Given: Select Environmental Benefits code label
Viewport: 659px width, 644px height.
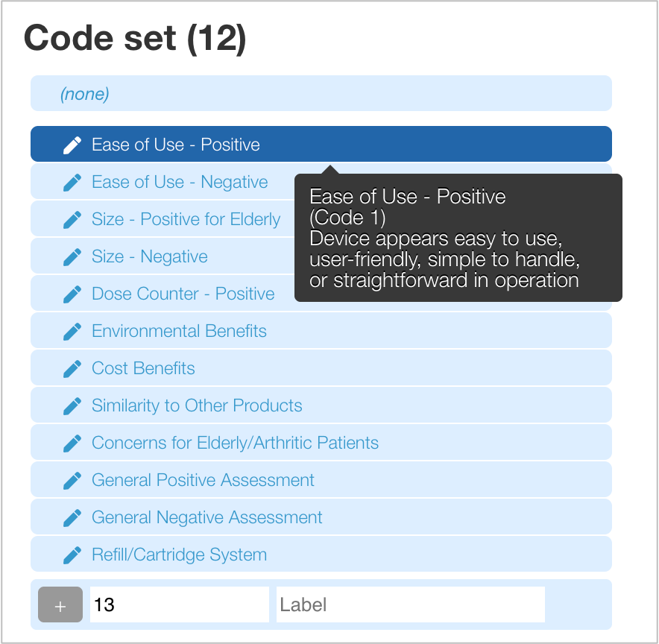Looking at the screenshot, I should pos(179,331).
